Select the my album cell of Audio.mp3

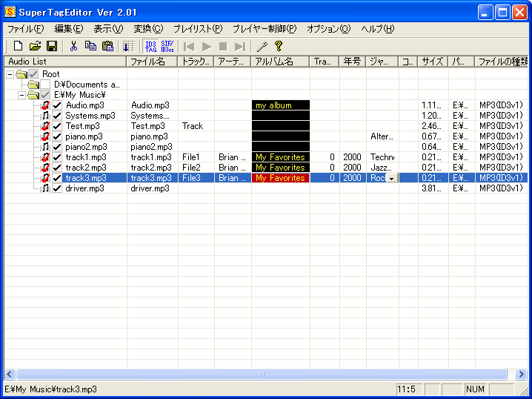[x=280, y=105]
